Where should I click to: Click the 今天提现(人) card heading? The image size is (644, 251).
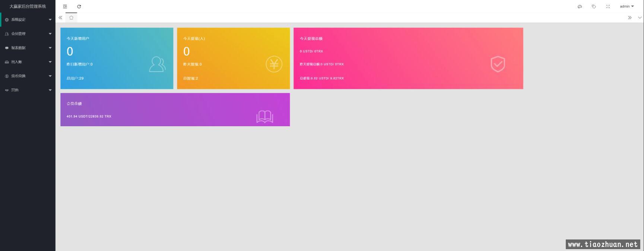[x=194, y=38]
